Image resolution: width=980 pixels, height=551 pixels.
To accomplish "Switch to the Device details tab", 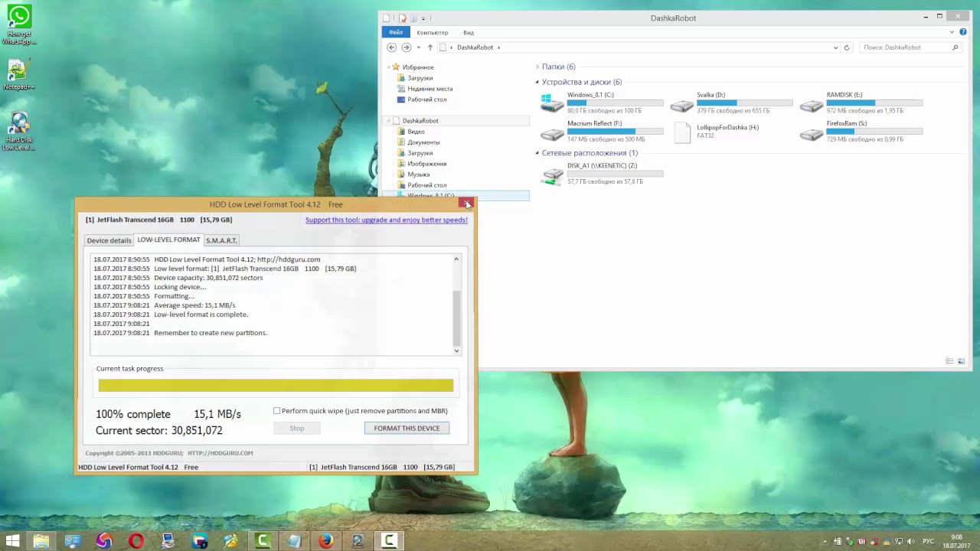I will [109, 240].
